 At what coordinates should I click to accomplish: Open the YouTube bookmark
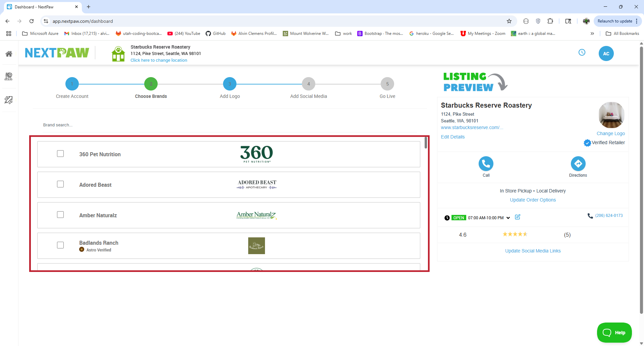(184, 34)
